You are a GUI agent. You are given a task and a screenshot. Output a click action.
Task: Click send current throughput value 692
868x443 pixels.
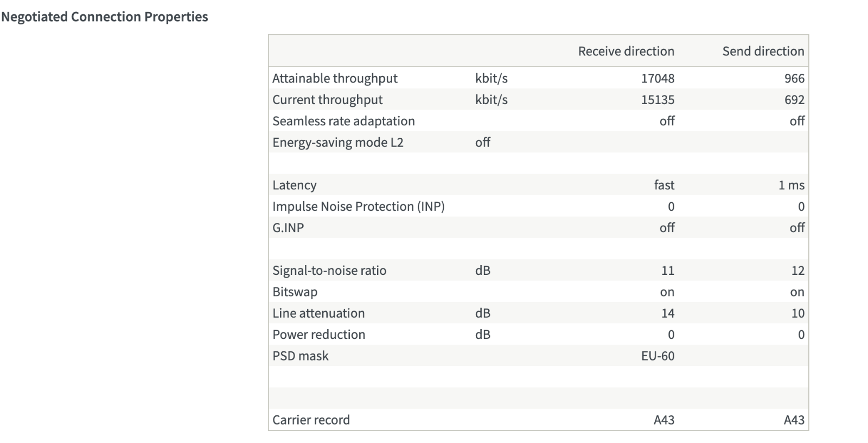tap(794, 100)
